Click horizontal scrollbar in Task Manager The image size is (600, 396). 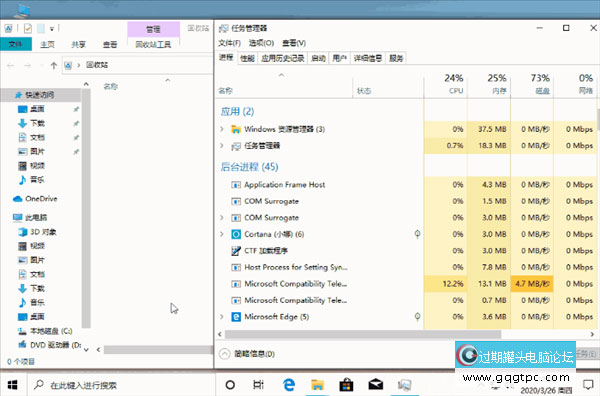pyautogui.click(x=363, y=334)
